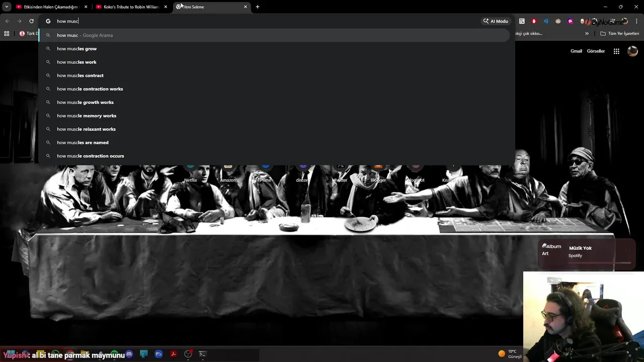
Task: Click the blue sound-wave extension icon
Action: (x=546, y=21)
